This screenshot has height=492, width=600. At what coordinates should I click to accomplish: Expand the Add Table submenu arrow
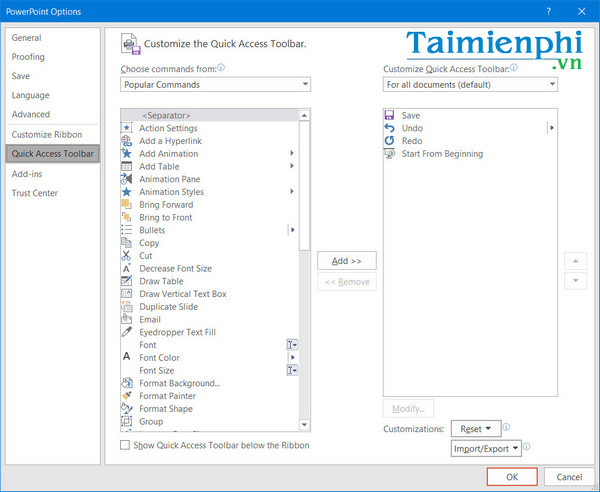pyautogui.click(x=292, y=166)
